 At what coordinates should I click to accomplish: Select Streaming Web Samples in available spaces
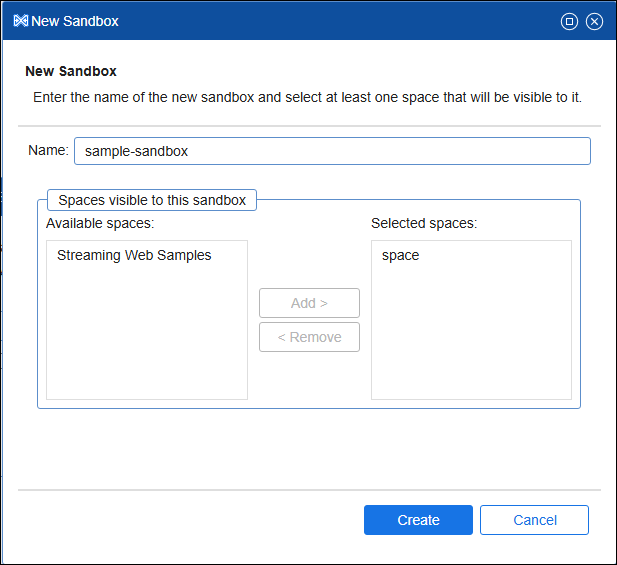pyautogui.click(x=134, y=255)
